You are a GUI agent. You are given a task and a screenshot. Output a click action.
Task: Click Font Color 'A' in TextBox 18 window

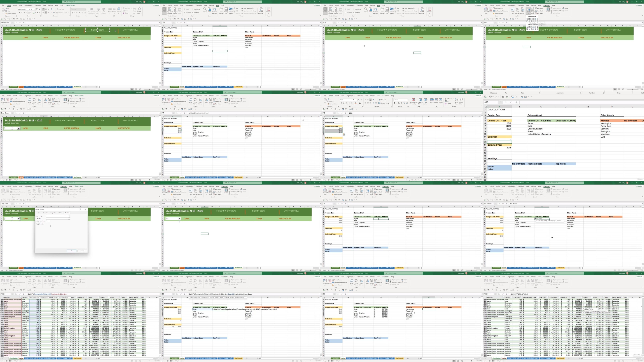pos(38,12)
